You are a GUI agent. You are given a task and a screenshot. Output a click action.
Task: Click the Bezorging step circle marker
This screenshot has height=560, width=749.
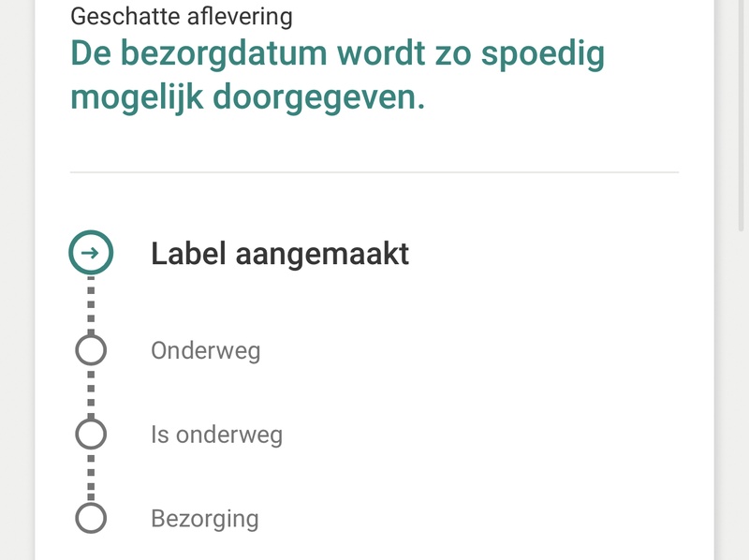click(91, 518)
